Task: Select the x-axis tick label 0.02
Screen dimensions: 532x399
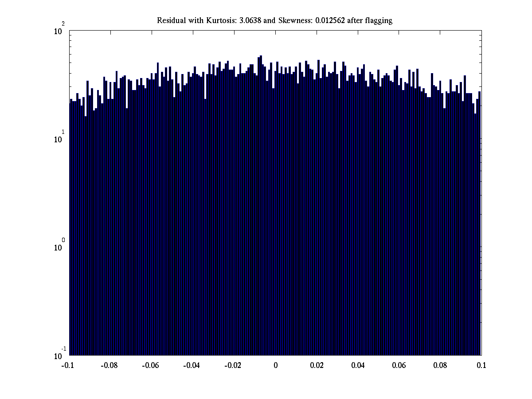Action: pos(317,365)
